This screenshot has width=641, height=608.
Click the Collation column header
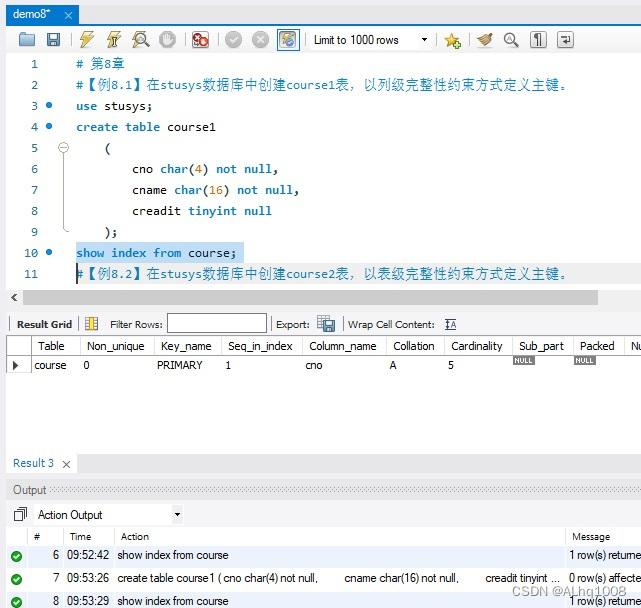click(415, 346)
